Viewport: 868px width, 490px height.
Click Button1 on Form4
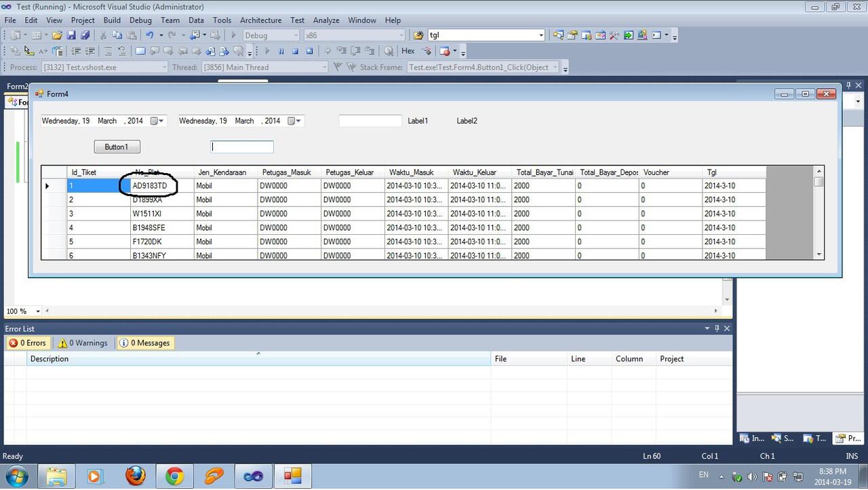tap(117, 147)
